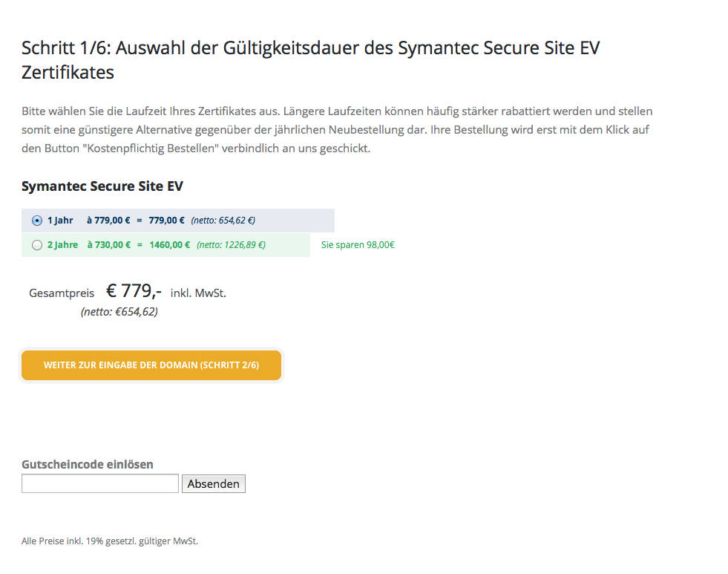Click the 'Sie sparen 98,00€' note
Viewport: 728px width, 574px height.
[x=358, y=245]
